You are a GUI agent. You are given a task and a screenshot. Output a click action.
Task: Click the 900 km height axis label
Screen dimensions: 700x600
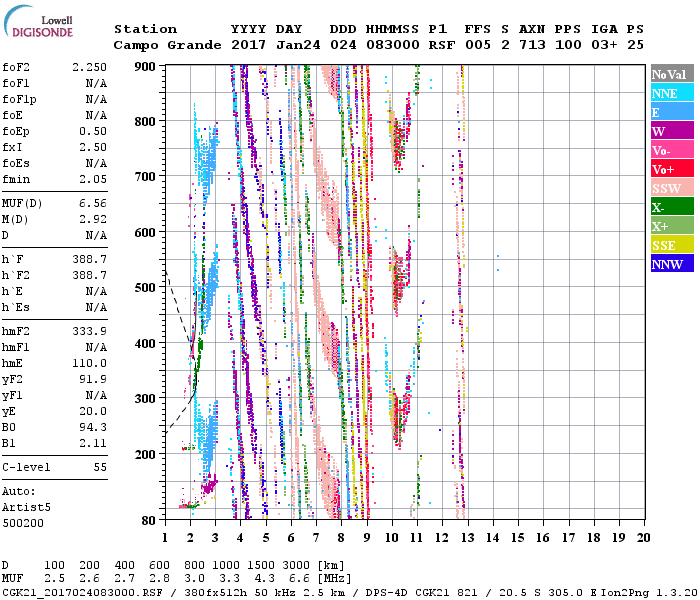pos(147,67)
